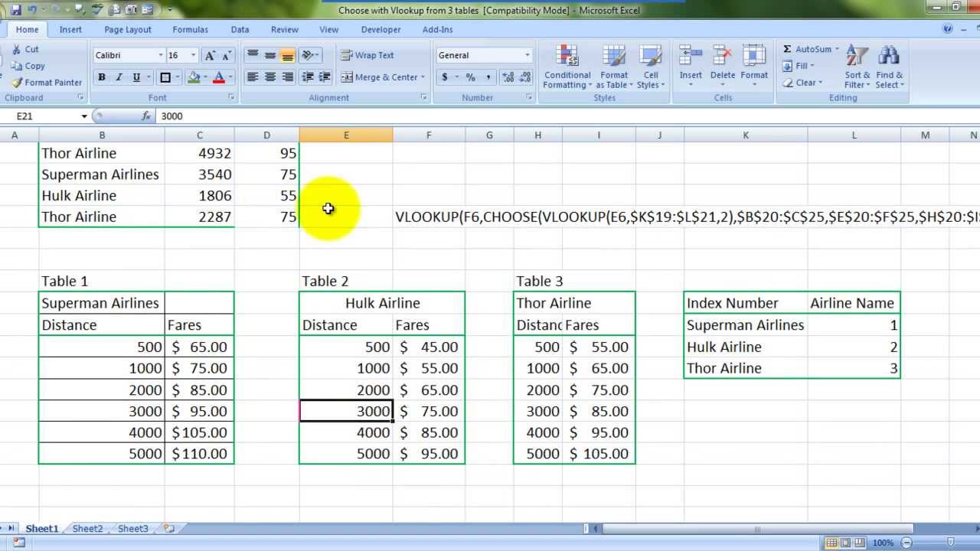Switch to the Insert tab
The height and width of the screenshot is (551, 980).
click(70, 29)
